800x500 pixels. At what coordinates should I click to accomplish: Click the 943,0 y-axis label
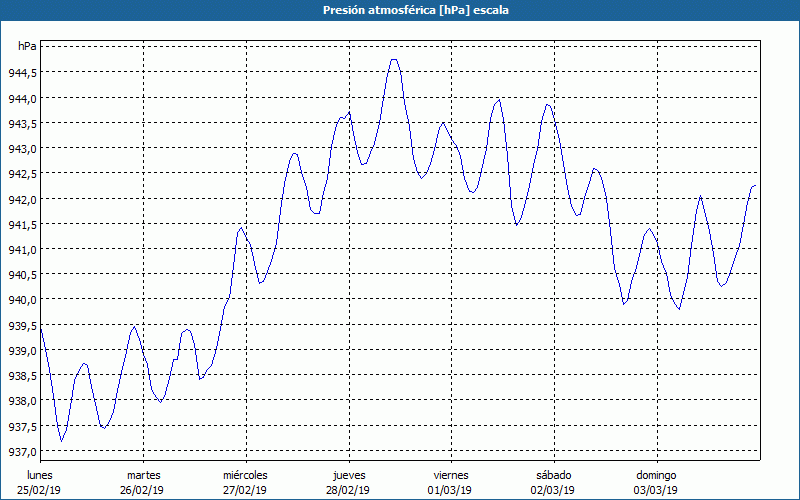click(x=22, y=148)
